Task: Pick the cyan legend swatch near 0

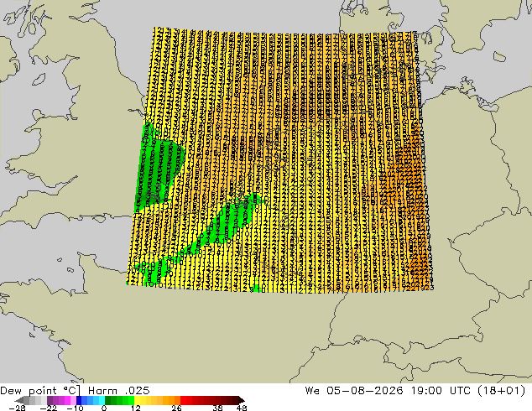Action: click(102, 400)
